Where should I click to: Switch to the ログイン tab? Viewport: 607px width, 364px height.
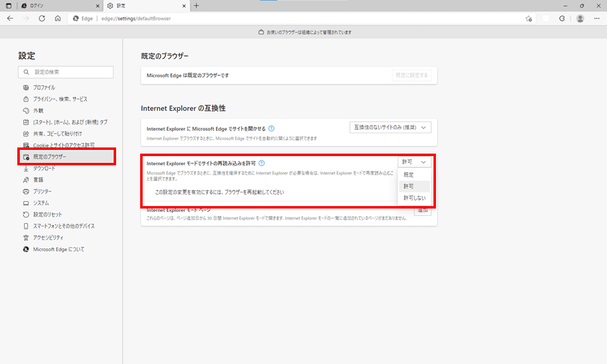tap(61, 6)
